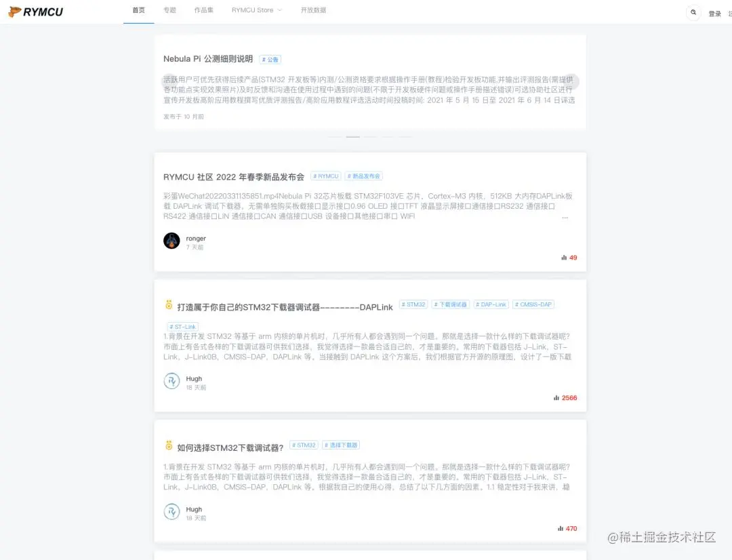Click the view count 470

(x=571, y=529)
